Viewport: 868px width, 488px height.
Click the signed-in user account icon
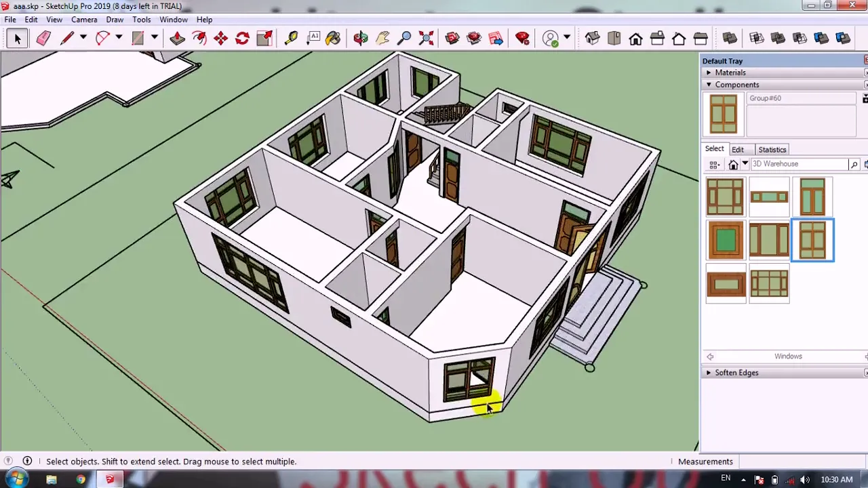point(550,39)
